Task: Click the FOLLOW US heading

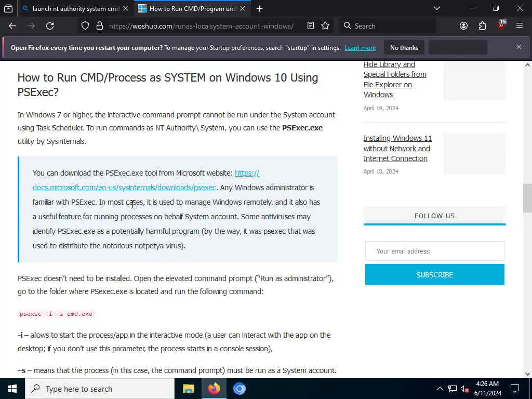Action: click(434, 216)
